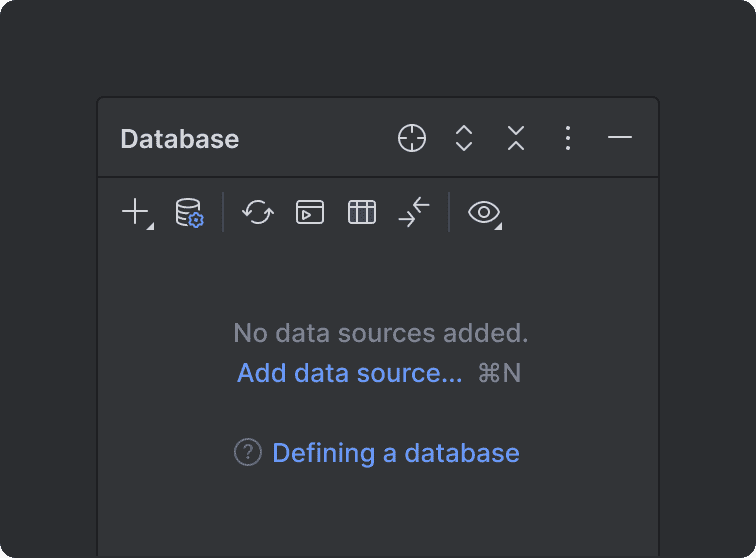Open Data Source Properties settings
The height and width of the screenshot is (558, 756).
189,212
